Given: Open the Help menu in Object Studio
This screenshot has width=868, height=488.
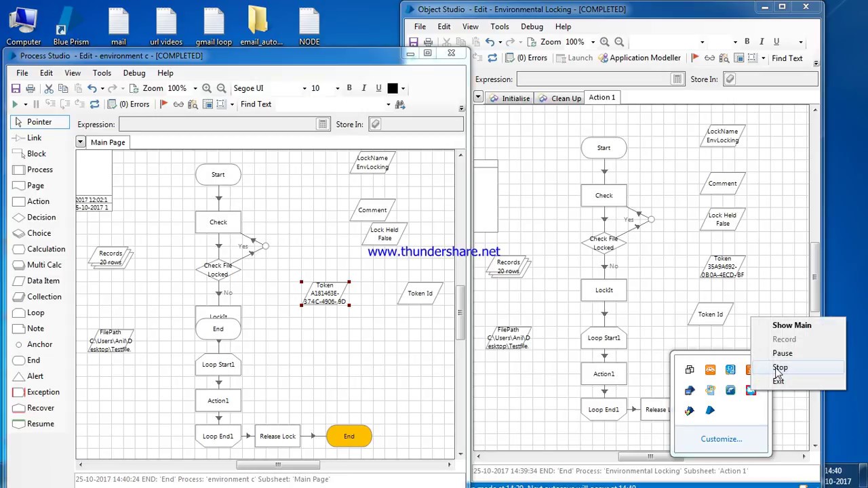Looking at the screenshot, I should point(563,27).
